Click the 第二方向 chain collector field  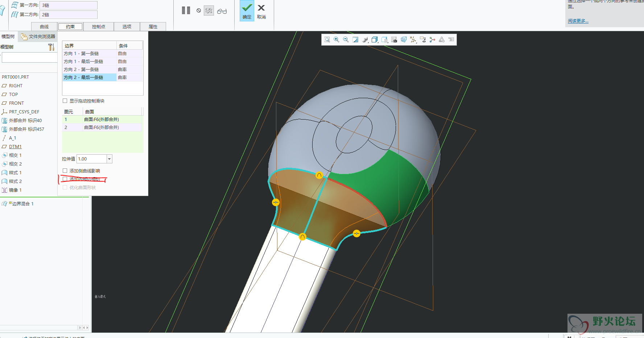pyautogui.click(x=69, y=14)
